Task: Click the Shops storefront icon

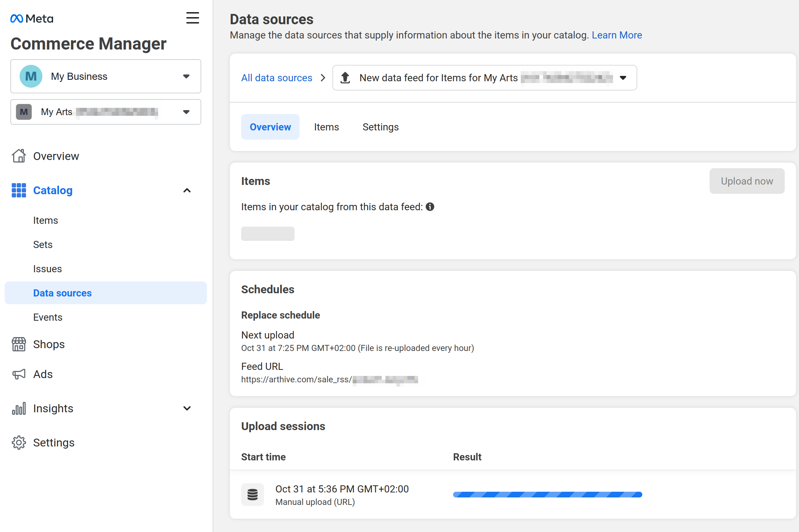Action: [x=19, y=344]
